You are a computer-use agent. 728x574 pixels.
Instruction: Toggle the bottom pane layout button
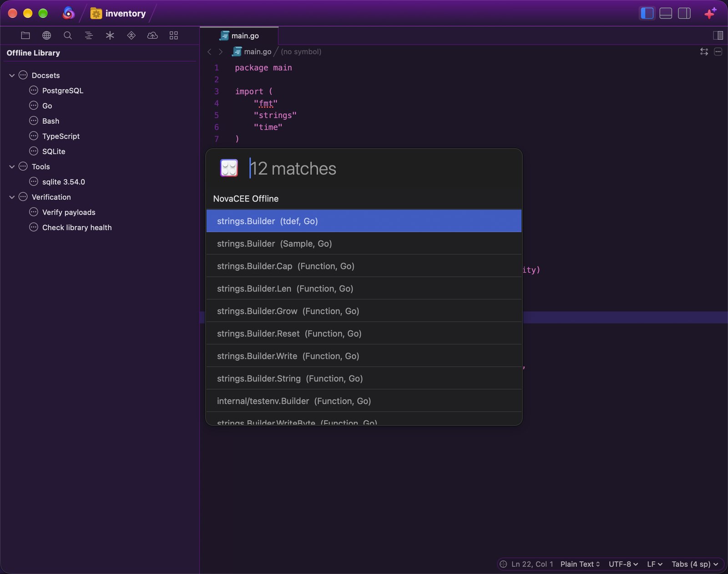click(666, 14)
